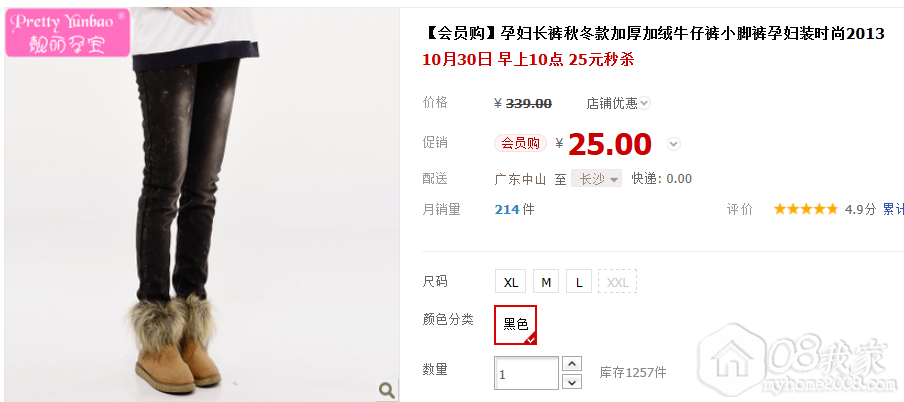Open the 长沙 delivery city dropdown
Viewport: 904px width, 402px height.
tap(596, 179)
